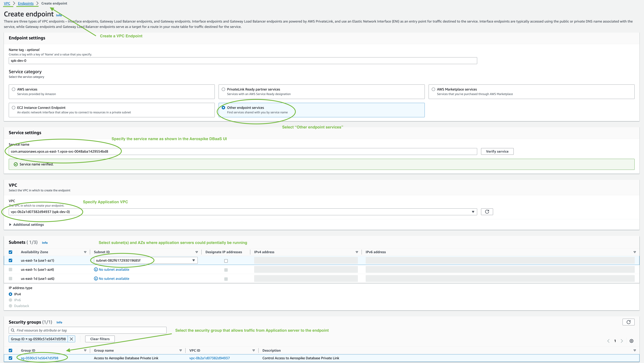Open the subnet-082f617293019685f dropdown
Screen dimensions: 644x363
pos(146,260)
